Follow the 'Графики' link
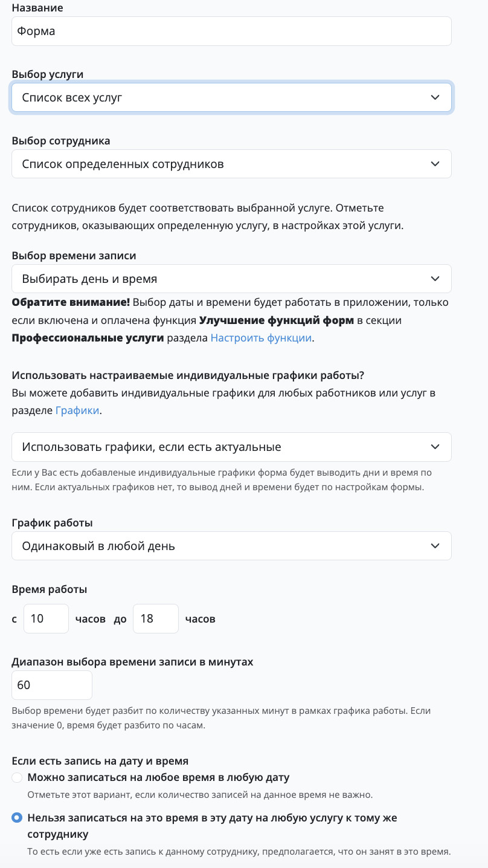Image resolution: width=488 pixels, height=868 pixels. [x=77, y=410]
